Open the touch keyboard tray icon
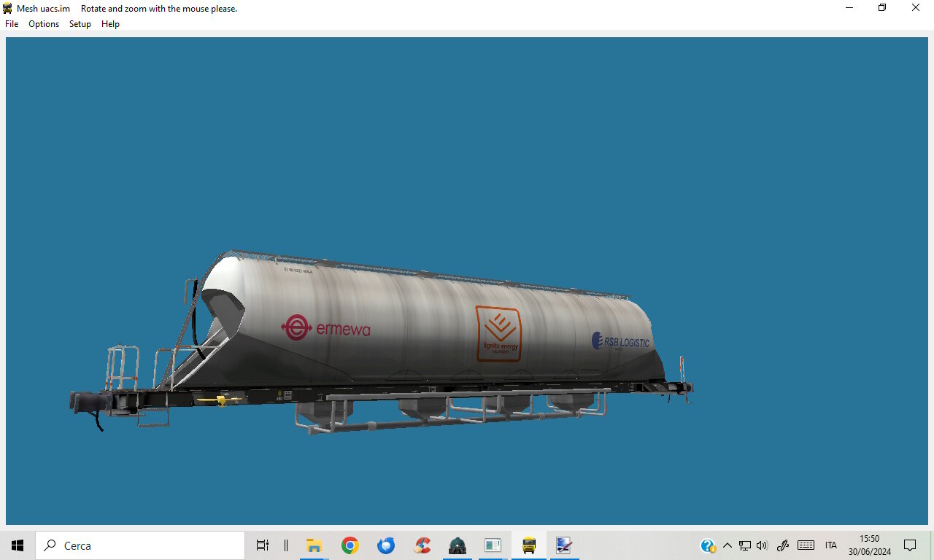This screenshot has width=934, height=560. (x=806, y=545)
